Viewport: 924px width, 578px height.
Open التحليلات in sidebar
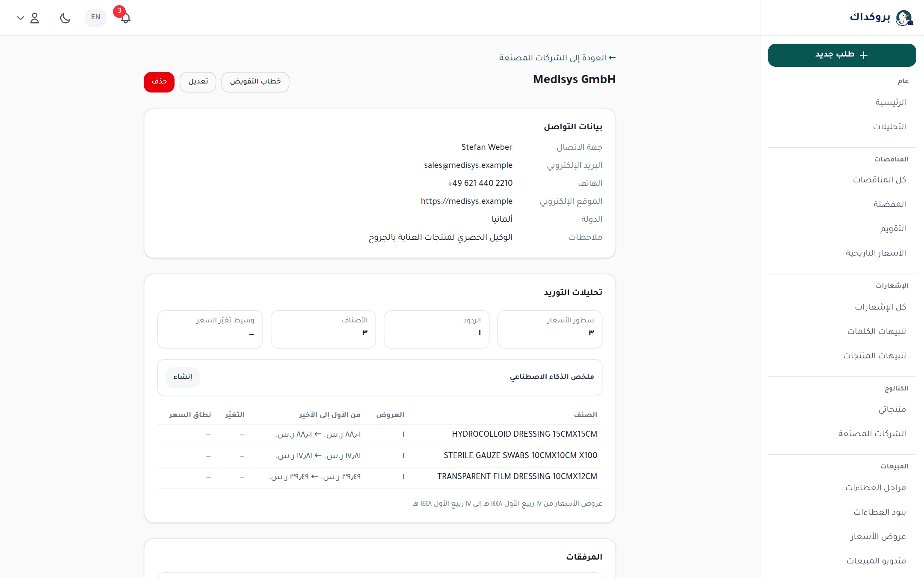(889, 127)
